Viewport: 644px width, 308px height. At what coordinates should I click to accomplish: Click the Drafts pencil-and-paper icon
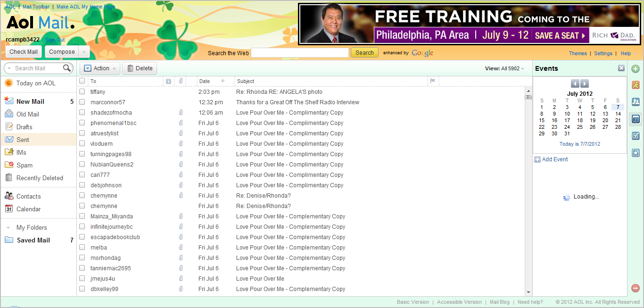tap(8, 126)
